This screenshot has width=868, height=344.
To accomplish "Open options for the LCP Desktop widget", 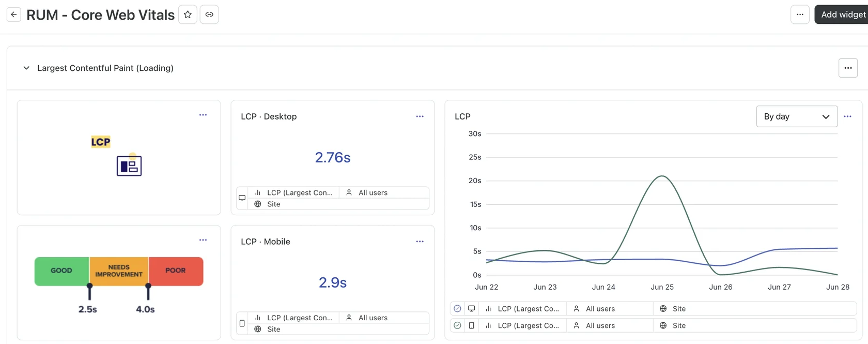I will click(x=420, y=116).
